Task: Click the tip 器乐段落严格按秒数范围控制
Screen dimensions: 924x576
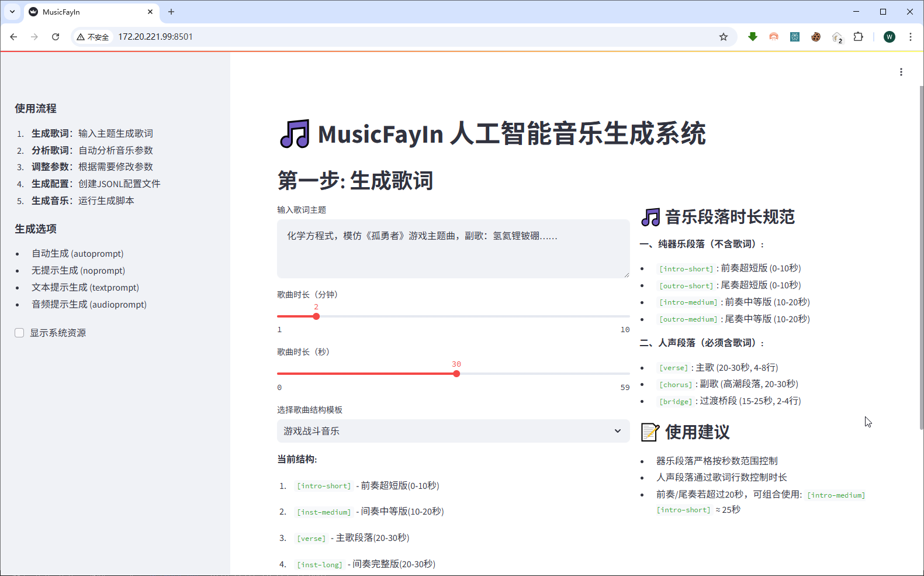Action: coord(717,461)
